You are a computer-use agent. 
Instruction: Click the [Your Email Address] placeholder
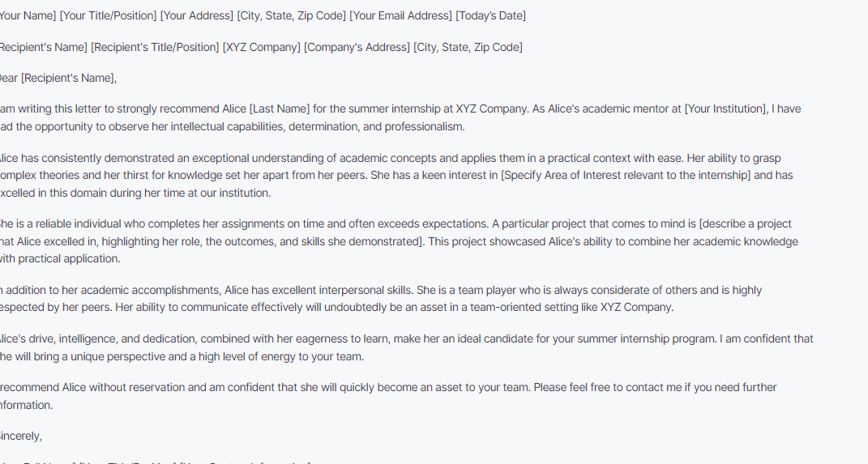coord(400,16)
